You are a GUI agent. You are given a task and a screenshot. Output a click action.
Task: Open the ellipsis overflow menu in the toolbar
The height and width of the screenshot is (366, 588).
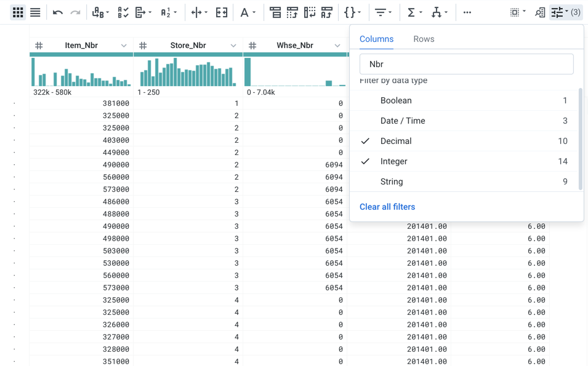tap(467, 12)
